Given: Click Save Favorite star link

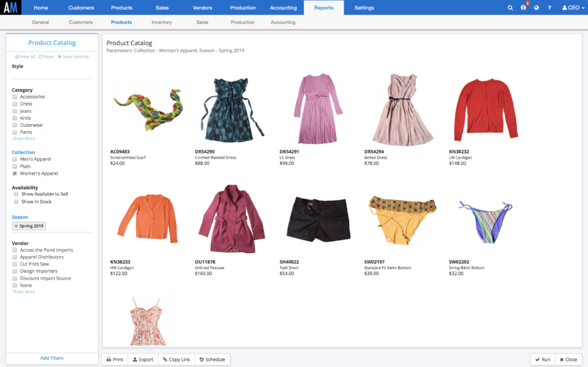Looking at the screenshot, I should (x=73, y=56).
